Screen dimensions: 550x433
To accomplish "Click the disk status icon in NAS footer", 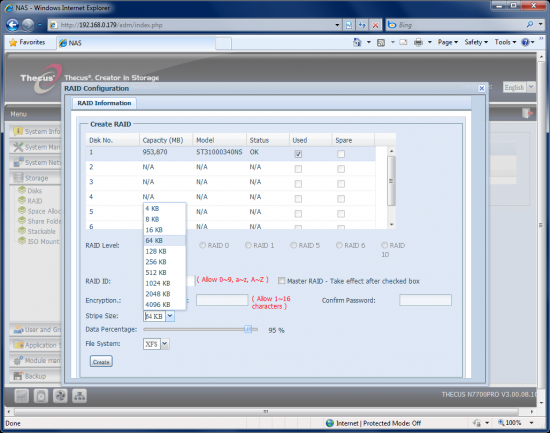I will (x=41, y=396).
